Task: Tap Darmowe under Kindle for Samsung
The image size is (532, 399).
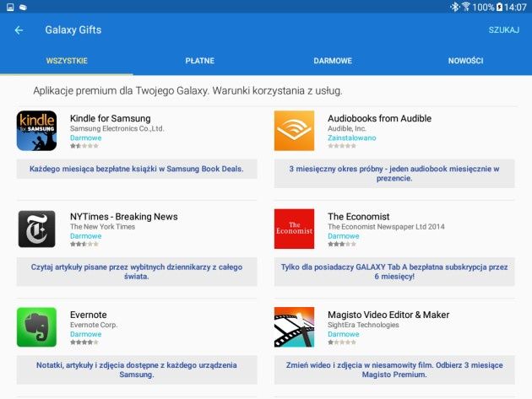Action: tap(86, 138)
